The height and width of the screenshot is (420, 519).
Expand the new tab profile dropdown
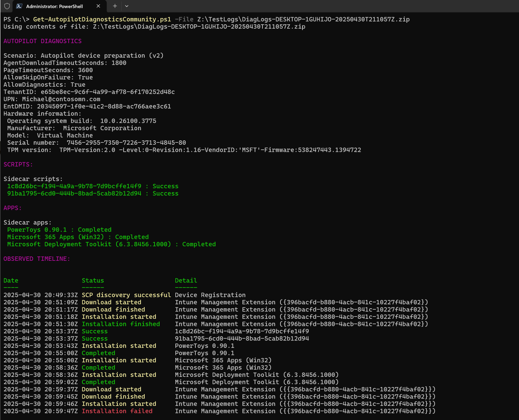point(127,6)
